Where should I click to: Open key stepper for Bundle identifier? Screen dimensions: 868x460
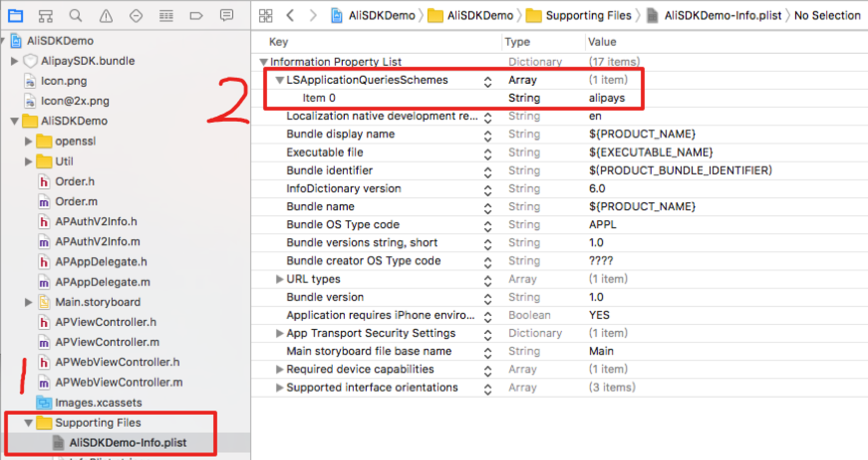tap(488, 172)
